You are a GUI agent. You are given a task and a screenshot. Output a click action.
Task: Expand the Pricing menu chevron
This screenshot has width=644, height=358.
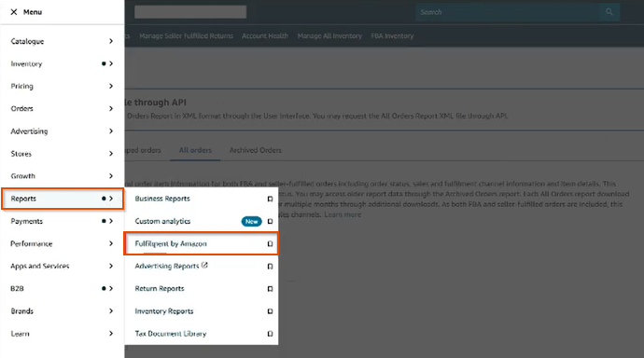(x=111, y=86)
